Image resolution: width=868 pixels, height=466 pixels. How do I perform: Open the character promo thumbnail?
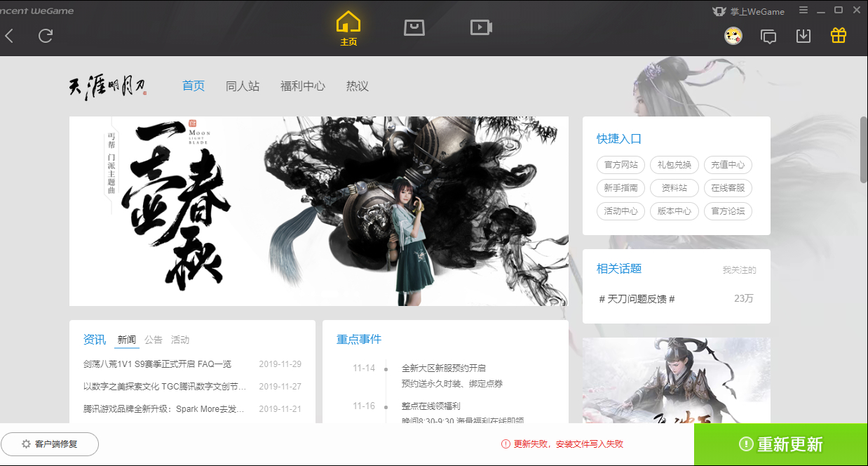tap(677, 380)
